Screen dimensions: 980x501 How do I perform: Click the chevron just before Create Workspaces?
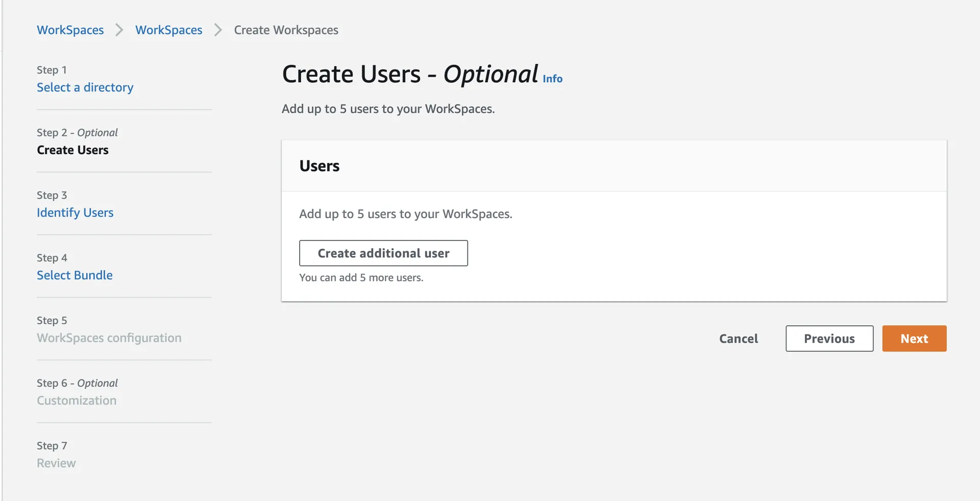[218, 30]
